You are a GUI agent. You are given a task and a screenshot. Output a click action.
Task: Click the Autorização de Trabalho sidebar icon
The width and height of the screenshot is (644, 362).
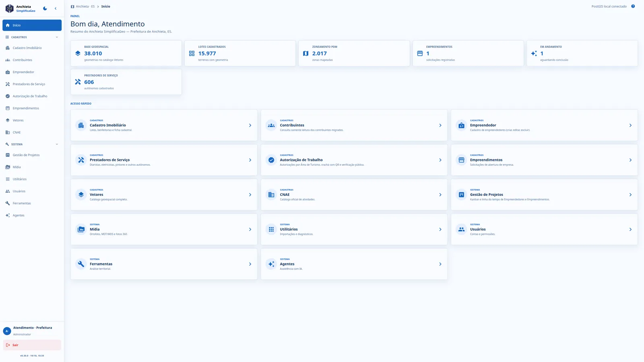(x=8, y=96)
